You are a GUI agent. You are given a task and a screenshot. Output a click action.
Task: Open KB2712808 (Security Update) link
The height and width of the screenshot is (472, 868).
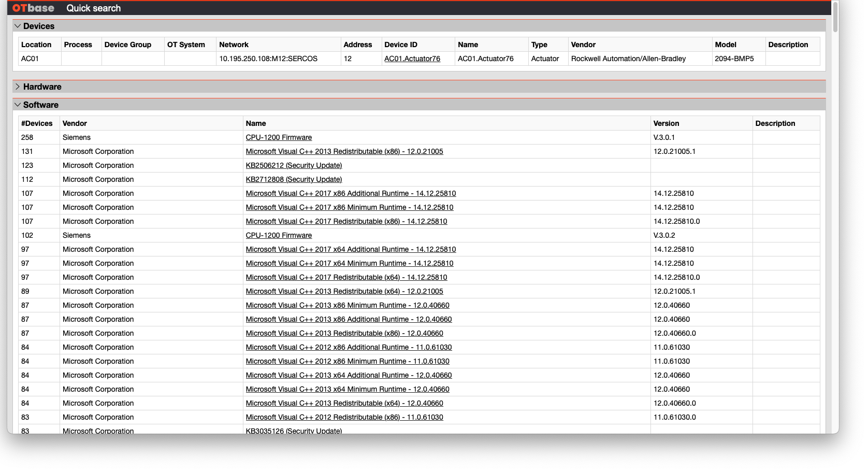[294, 179]
